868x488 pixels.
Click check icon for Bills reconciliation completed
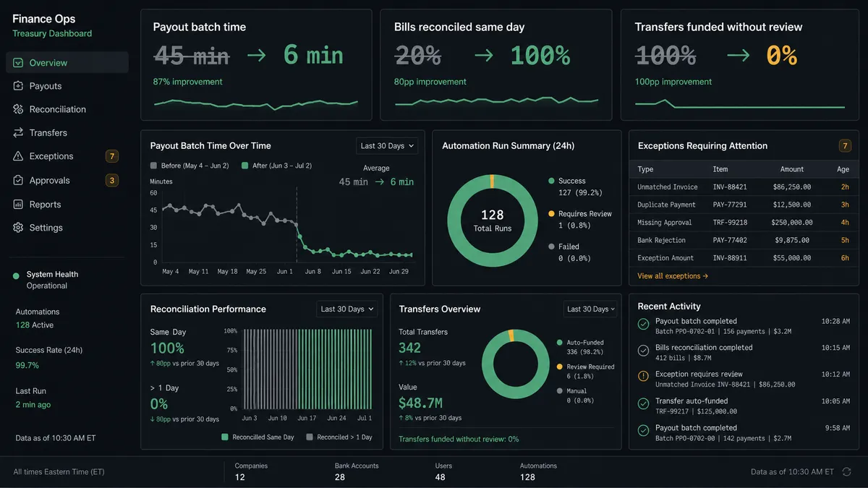click(643, 351)
